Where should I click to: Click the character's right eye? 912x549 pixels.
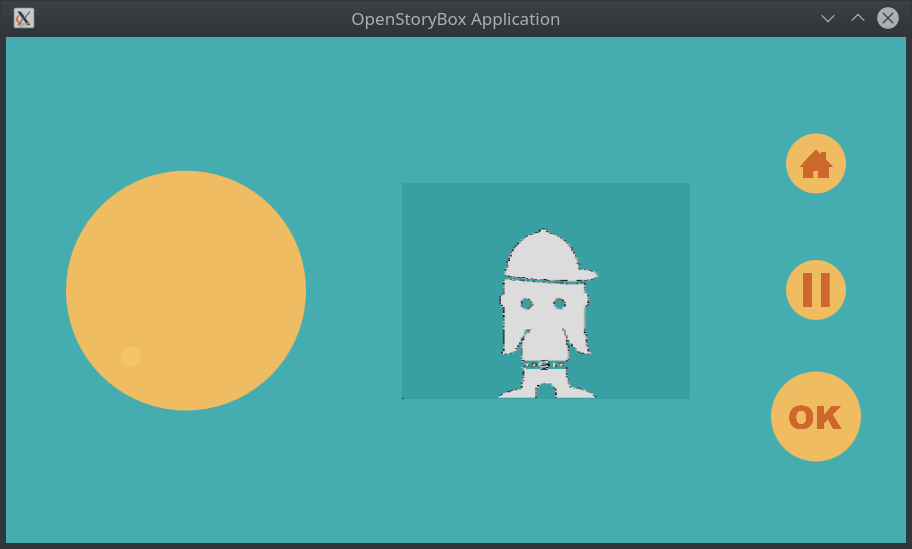(559, 304)
